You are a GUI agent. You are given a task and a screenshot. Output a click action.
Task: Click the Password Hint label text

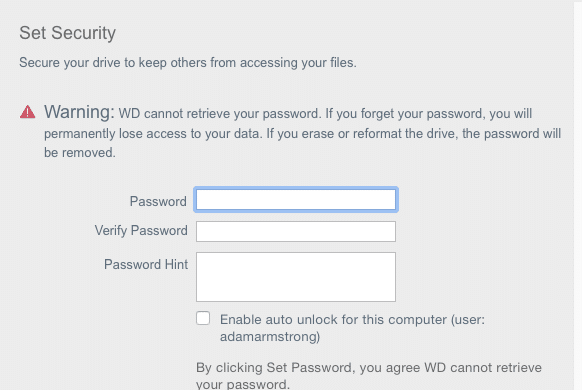tap(146, 265)
